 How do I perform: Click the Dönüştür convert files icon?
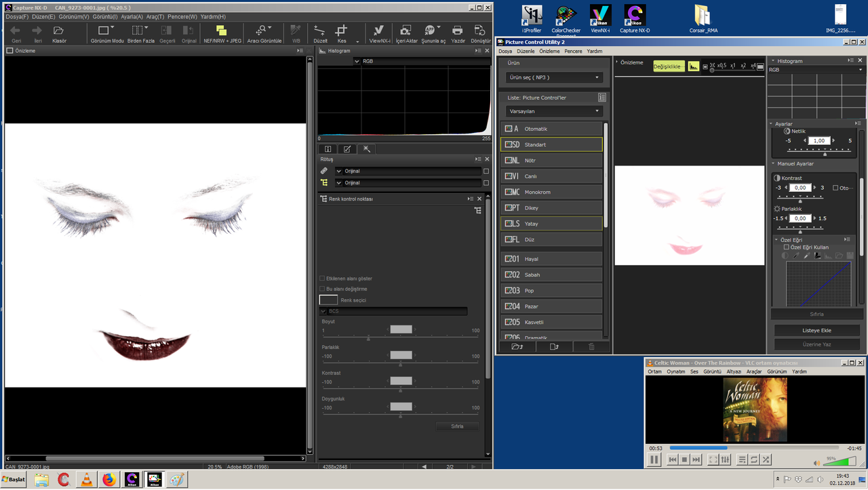479,30
